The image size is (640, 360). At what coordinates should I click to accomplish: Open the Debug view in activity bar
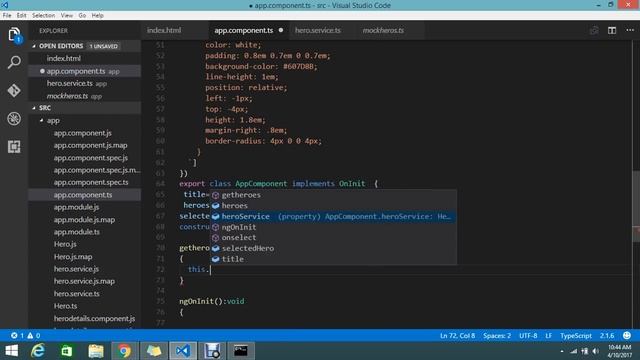[14, 119]
